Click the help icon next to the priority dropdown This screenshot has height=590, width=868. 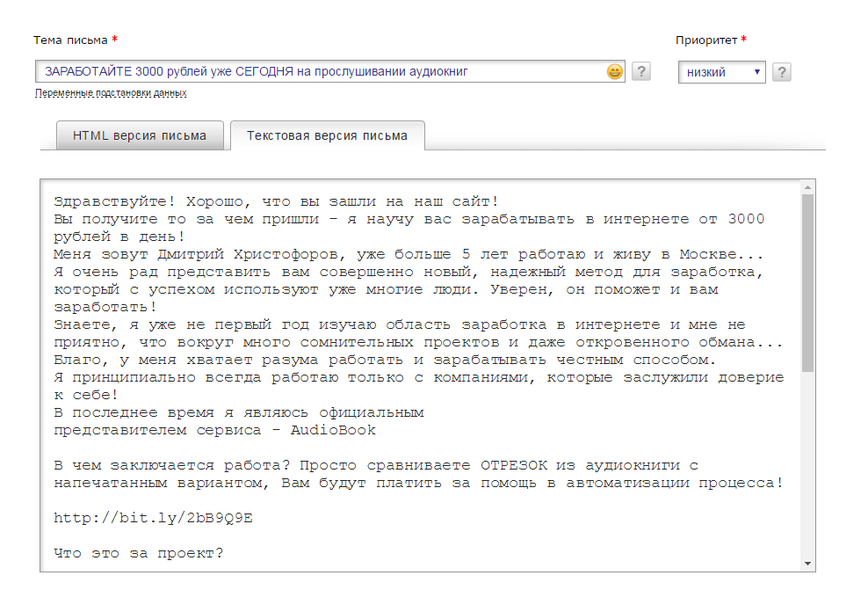tap(782, 72)
